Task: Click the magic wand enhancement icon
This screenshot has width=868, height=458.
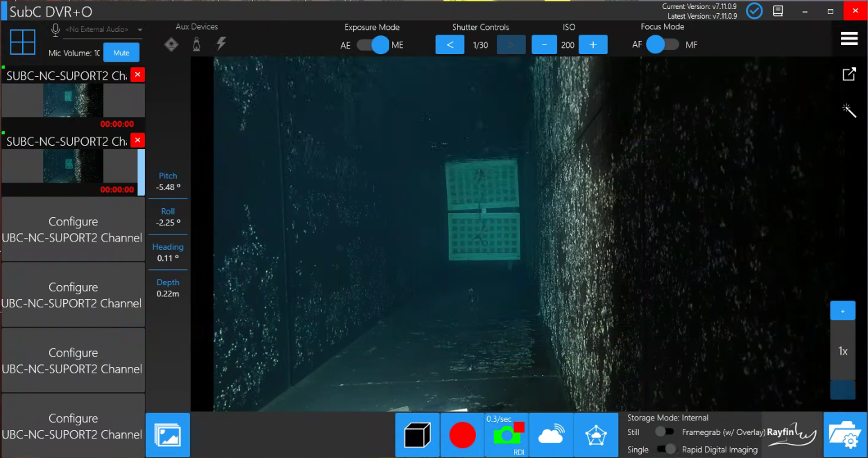Action: pyautogui.click(x=849, y=110)
